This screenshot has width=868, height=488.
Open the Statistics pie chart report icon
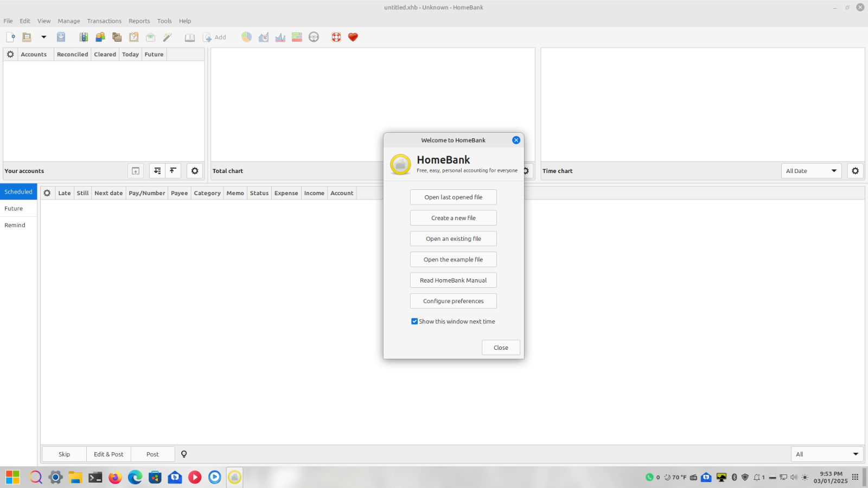coord(247,37)
